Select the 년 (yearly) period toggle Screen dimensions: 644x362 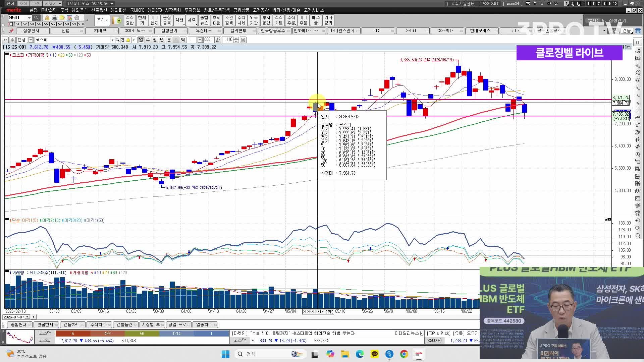(x=162, y=40)
